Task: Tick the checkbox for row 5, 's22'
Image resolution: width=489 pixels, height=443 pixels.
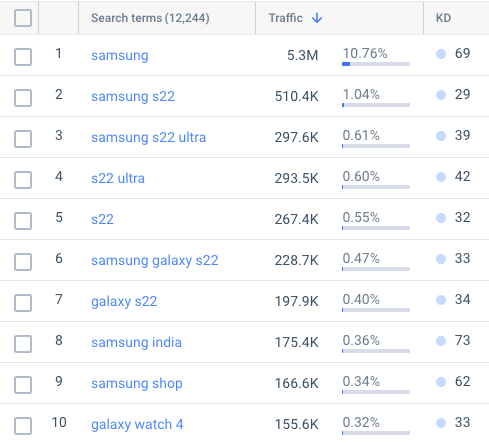Action: point(23,221)
